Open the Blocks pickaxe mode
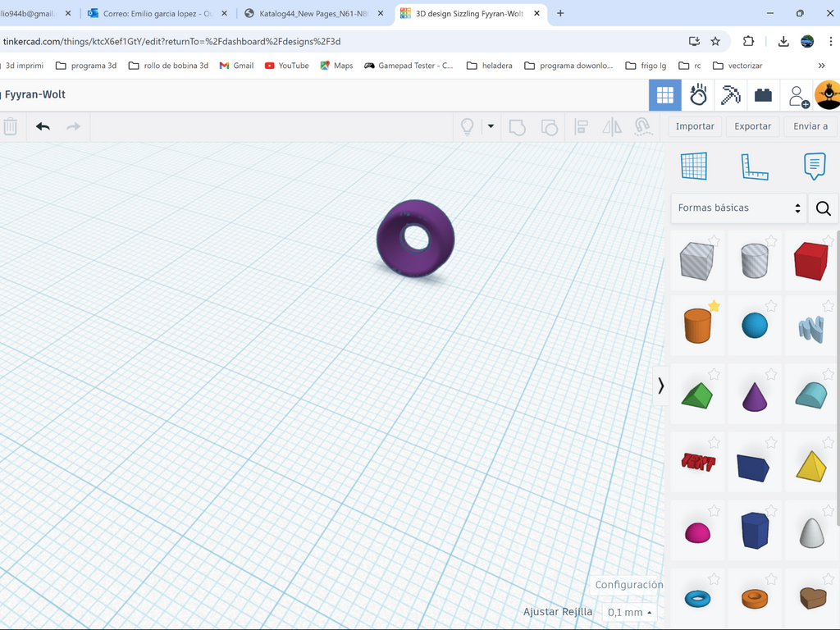The width and height of the screenshot is (840, 630). pos(730,95)
